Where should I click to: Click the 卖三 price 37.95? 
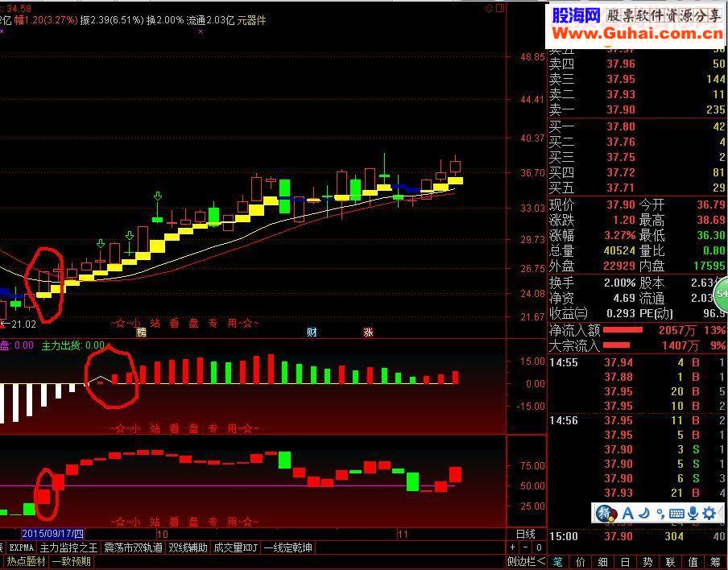point(621,79)
